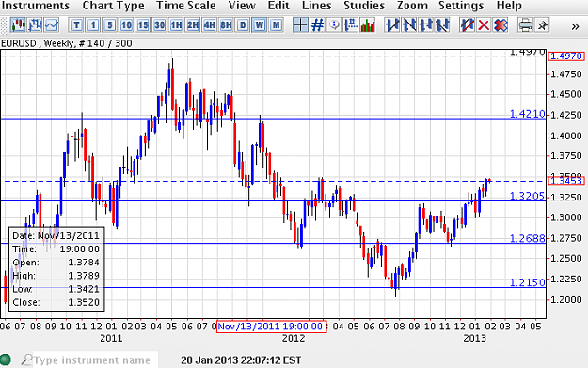Click the price scale options icon
This screenshot has width=588, height=368.
point(351,25)
